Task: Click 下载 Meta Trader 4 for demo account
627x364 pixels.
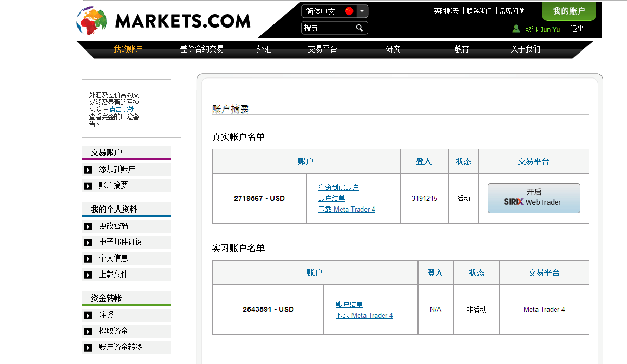Action: pyautogui.click(x=364, y=316)
